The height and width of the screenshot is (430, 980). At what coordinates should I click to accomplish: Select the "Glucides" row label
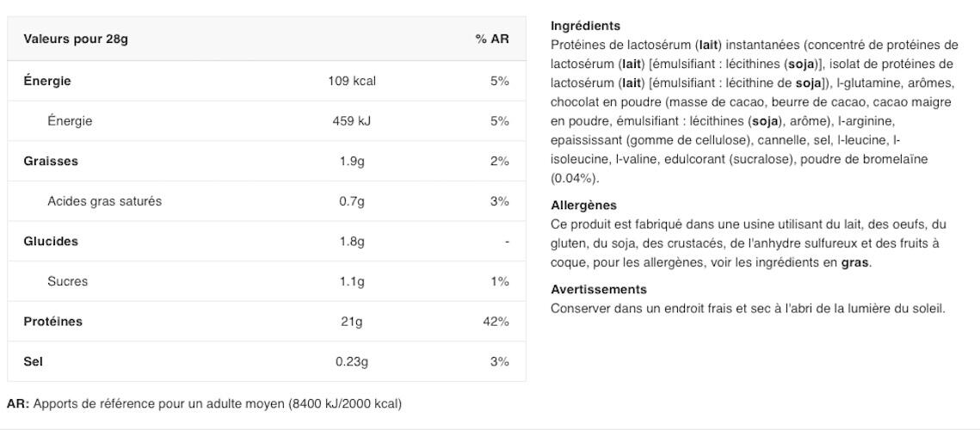click(51, 242)
